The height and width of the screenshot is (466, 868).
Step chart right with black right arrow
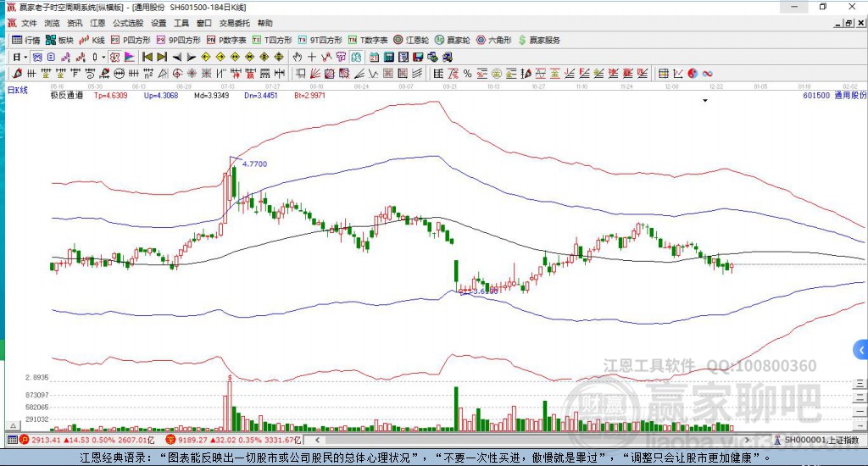coord(191,57)
